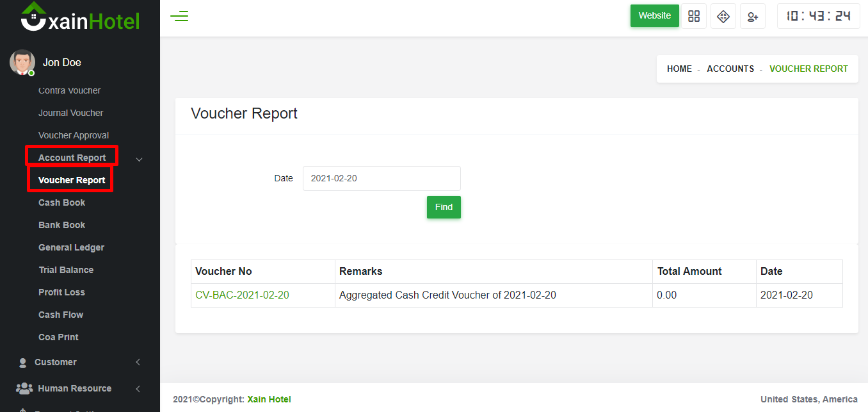Open the Trial Balance report
This screenshot has width=868, height=412.
click(x=66, y=270)
